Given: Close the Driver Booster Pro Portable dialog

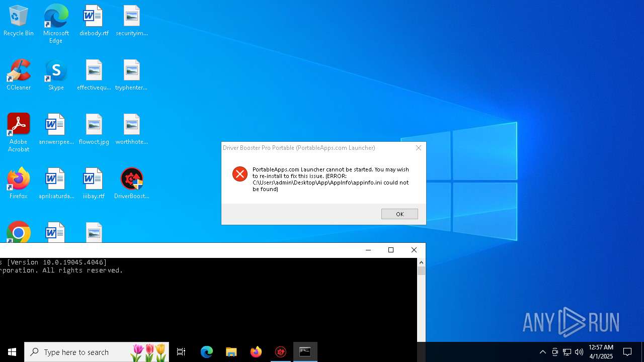Looking at the screenshot, I should [418, 148].
